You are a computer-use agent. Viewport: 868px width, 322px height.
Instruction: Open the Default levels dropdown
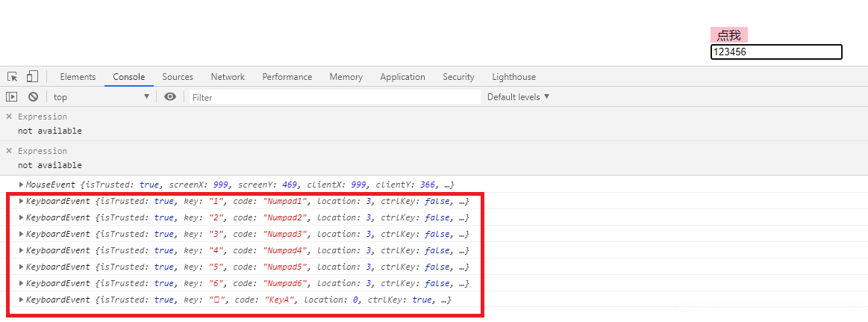pyautogui.click(x=518, y=97)
